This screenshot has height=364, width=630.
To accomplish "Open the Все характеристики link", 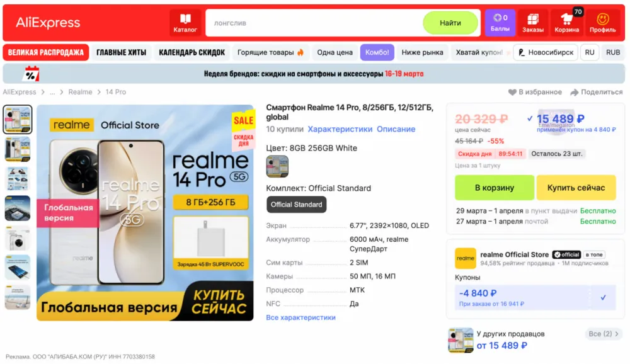I will (x=301, y=317).
